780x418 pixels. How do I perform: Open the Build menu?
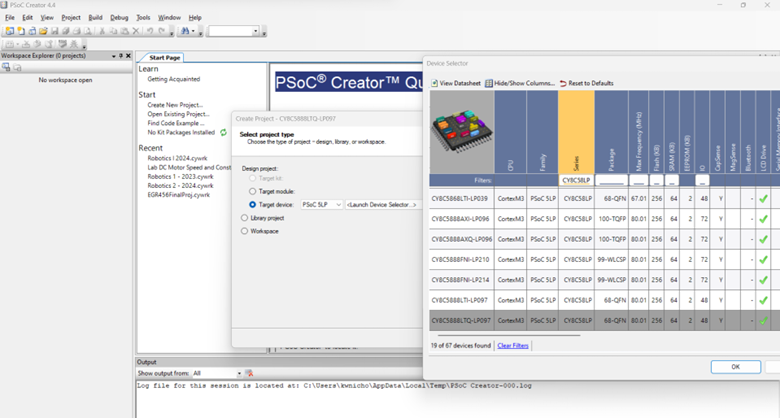pos(95,17)
